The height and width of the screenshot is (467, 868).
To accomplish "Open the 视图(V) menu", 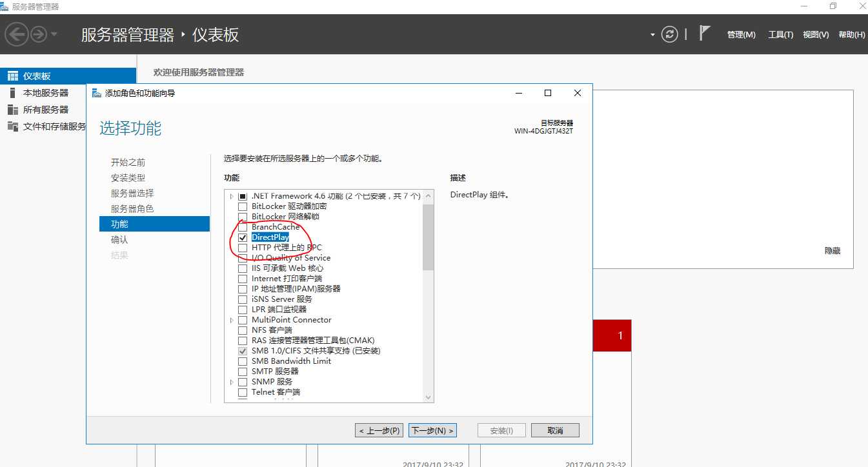I will [x=816, y=35].
